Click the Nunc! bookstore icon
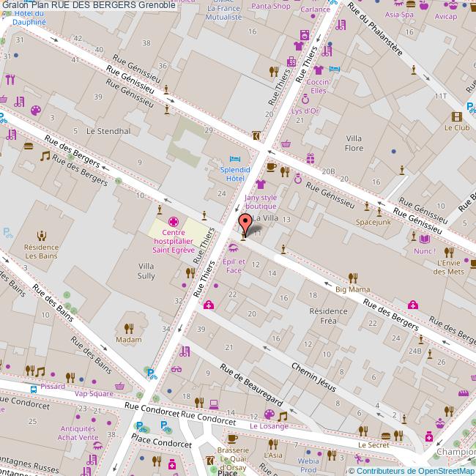The image size is (476, 476). [x=425, y=239]
